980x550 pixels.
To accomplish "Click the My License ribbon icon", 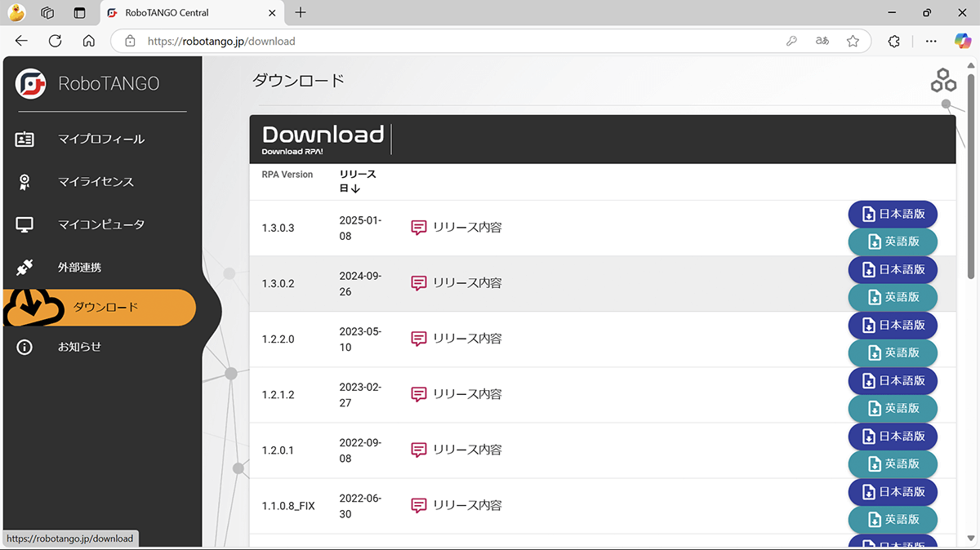I will point(24,182).
